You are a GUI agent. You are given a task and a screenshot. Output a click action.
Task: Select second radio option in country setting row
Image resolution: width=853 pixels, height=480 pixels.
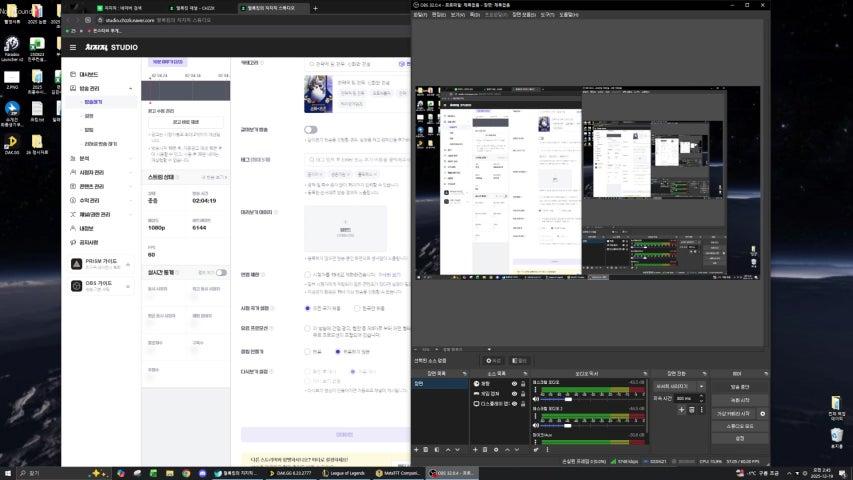[x=357, y=308]
